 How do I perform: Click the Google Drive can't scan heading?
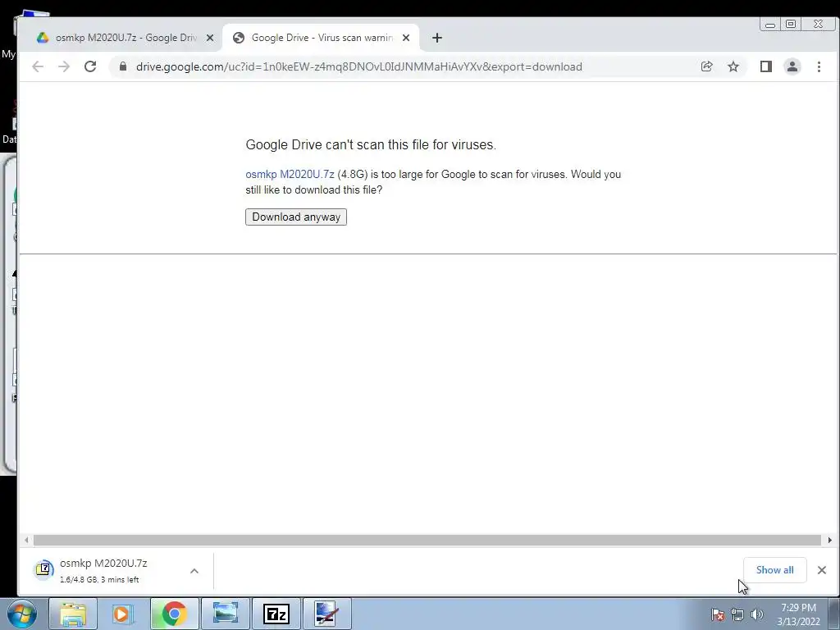(371, 144)
